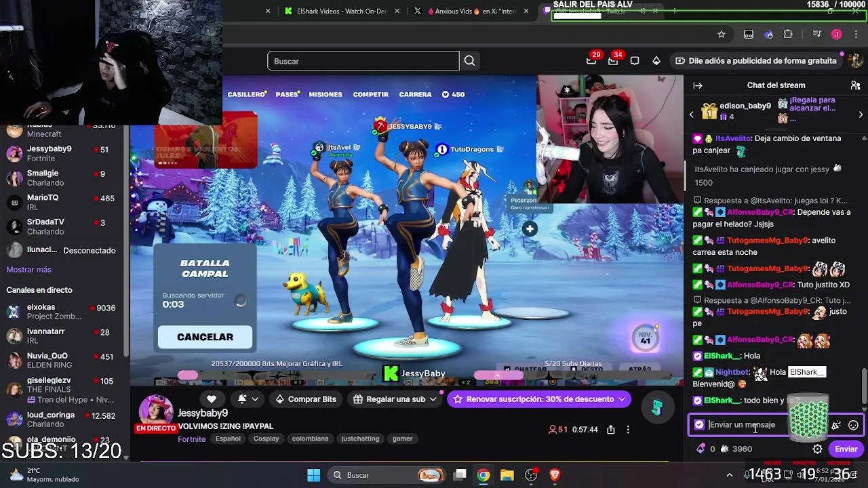
Task: Show next gift leaderboard entry arrow
Action: pos(861,115)
